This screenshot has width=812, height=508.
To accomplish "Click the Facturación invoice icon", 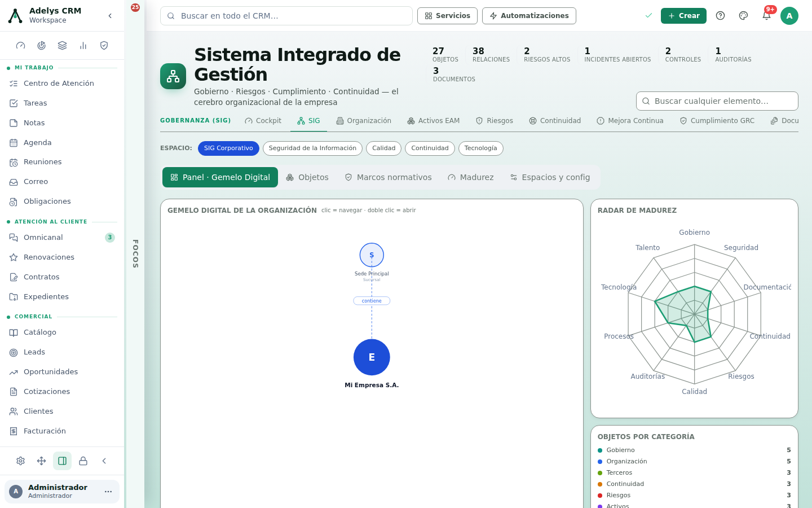I will tap(14, 431).
